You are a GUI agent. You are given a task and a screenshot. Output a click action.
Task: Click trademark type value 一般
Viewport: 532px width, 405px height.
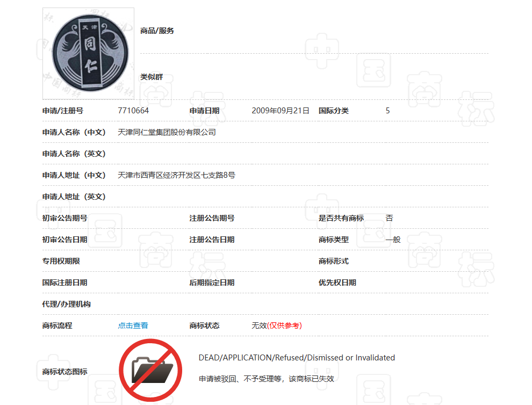point(393,240)
